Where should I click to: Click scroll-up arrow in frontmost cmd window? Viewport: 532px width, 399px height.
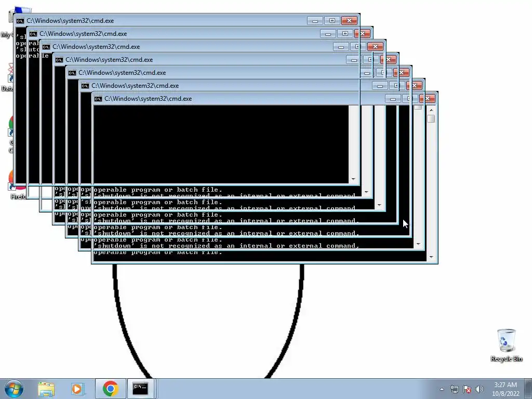tap(431, 110)
